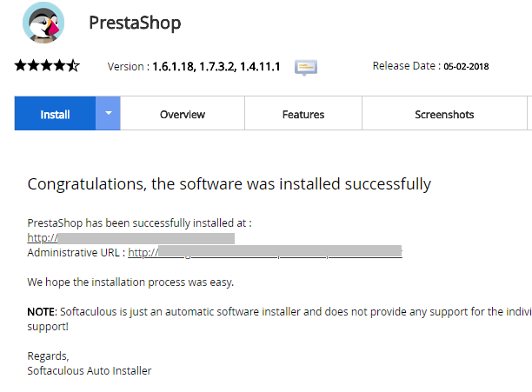Click the bold NOTE label

pos(42,312)
